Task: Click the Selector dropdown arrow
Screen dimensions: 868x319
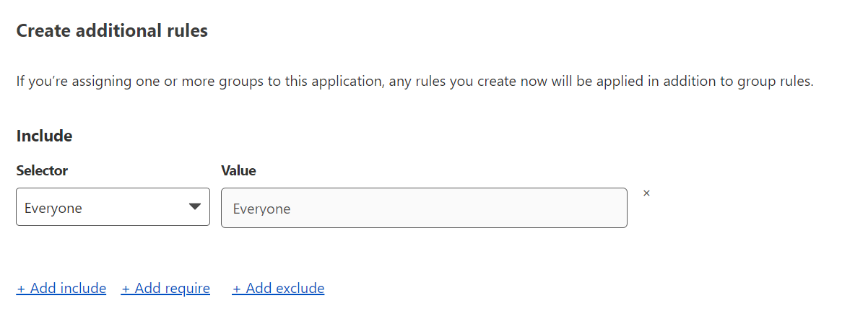Action: [x=194, y=207]
